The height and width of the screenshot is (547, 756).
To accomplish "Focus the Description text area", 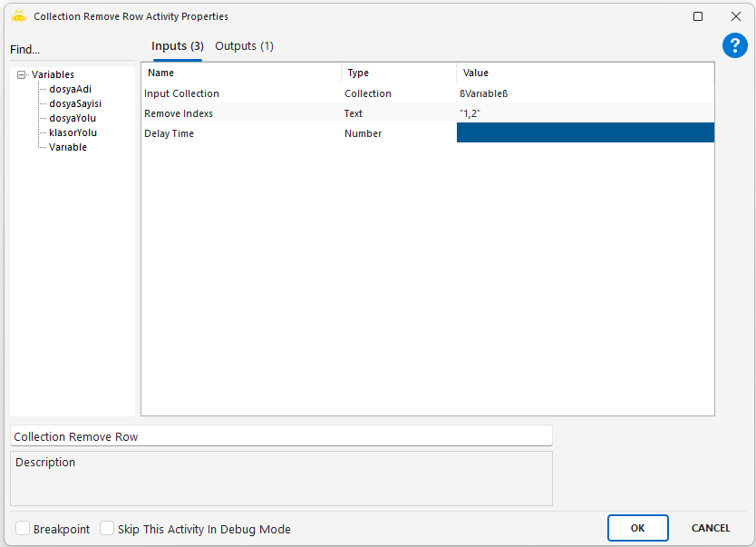I will [x=281, y=479].
